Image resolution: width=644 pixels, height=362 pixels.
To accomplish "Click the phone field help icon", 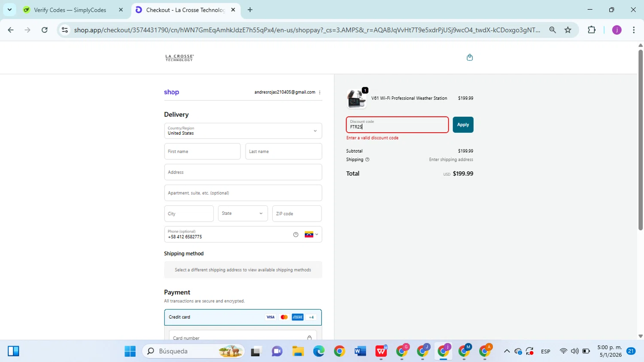I will [296, 234].
